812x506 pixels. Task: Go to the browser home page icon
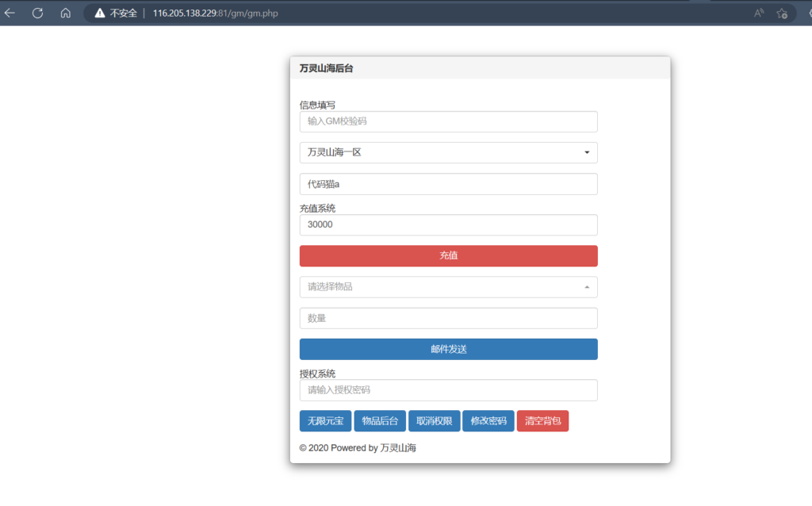click(x=65, y=13)
